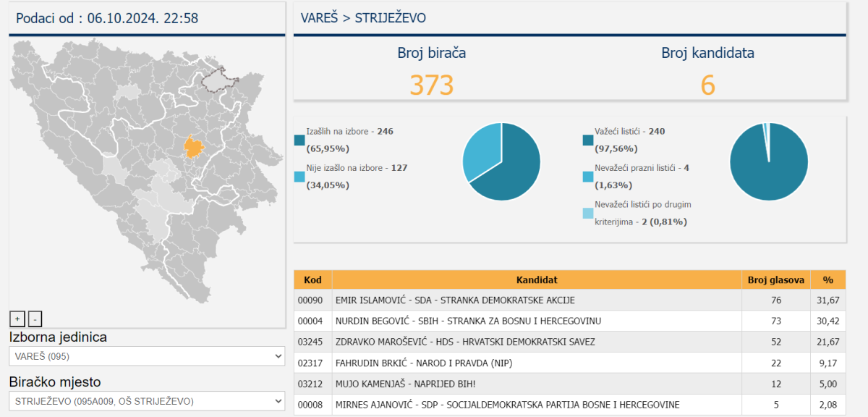868x417 pixels.
Task: Open the Izborna jedinica VAREŠ (095) dropdown
Action: click(148, 356)
